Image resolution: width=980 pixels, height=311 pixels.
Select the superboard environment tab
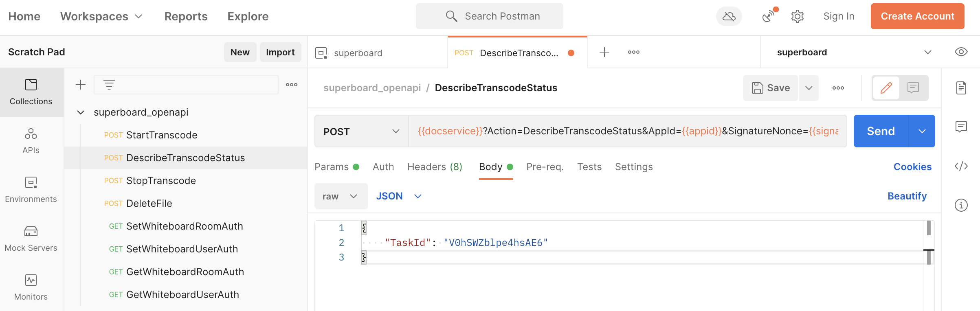point(378,53)
